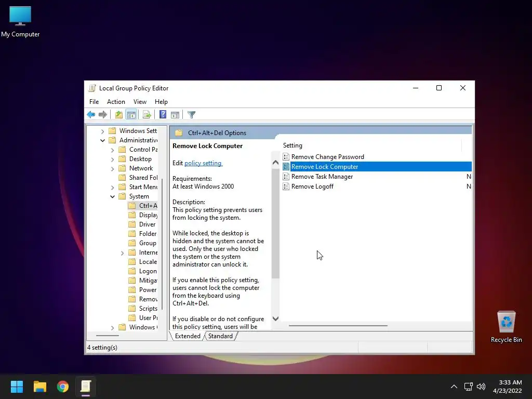Select Remove Change Password setting
This screenshot has width=532, height=399.
327,157
